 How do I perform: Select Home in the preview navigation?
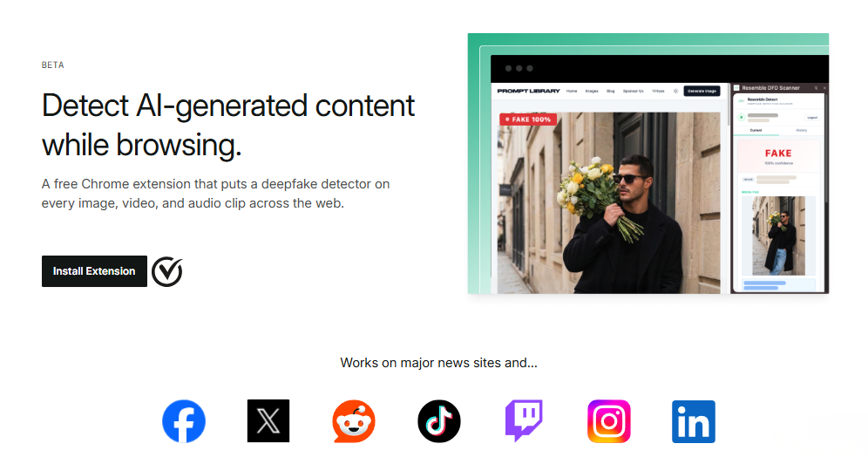(572, 91)
